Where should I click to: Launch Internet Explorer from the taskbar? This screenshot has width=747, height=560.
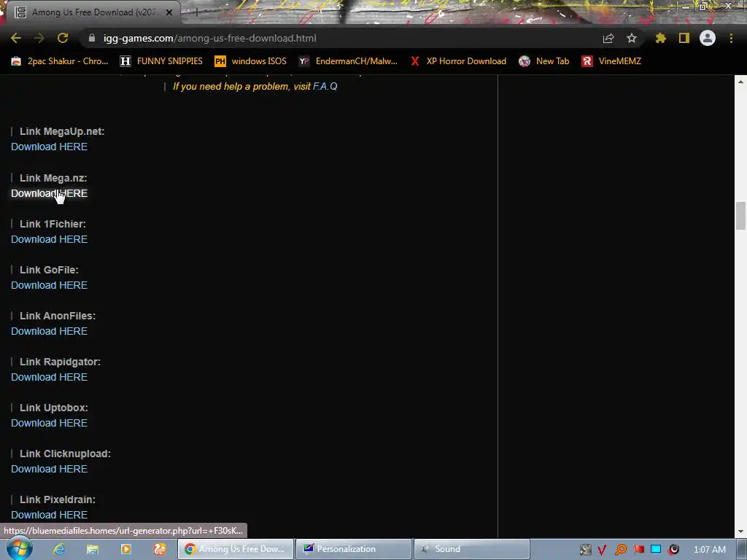coord(59,549)
